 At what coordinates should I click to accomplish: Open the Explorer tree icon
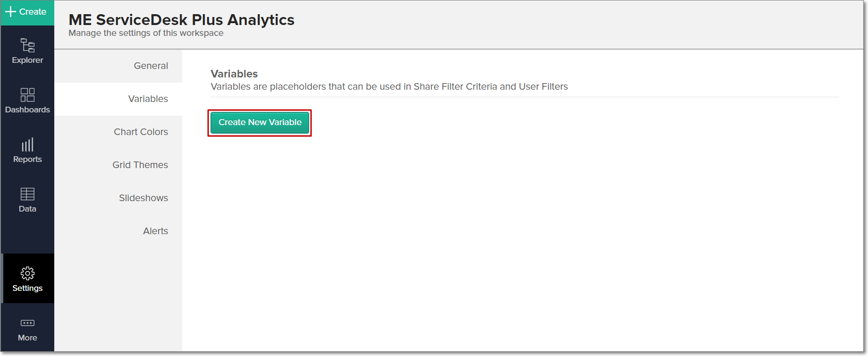pyautogui.click(x=27, y=45)
